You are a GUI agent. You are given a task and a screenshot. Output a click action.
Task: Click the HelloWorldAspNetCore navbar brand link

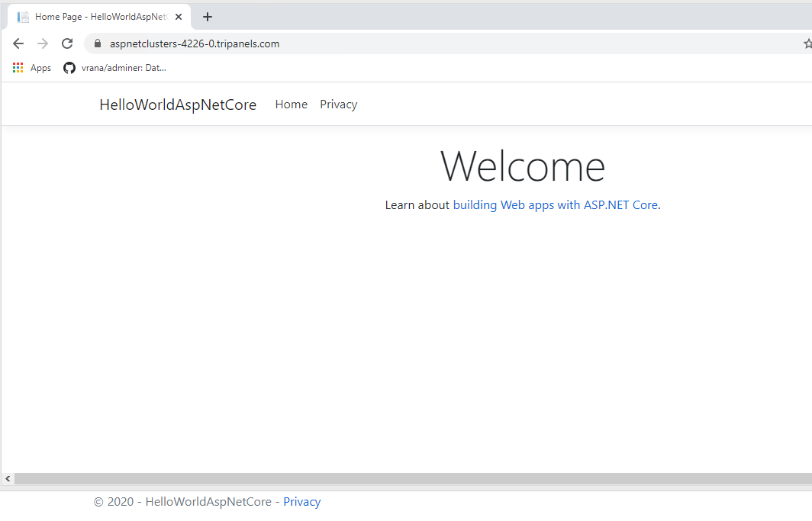tap(178, 105)
